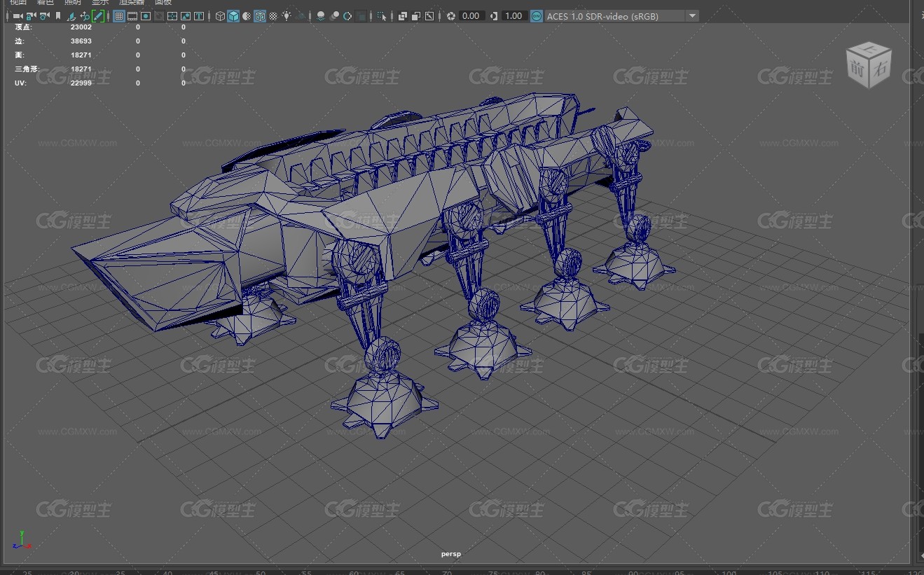The image size is (924, 575).
Task: Click the Shadows icon
Action: 300,15
